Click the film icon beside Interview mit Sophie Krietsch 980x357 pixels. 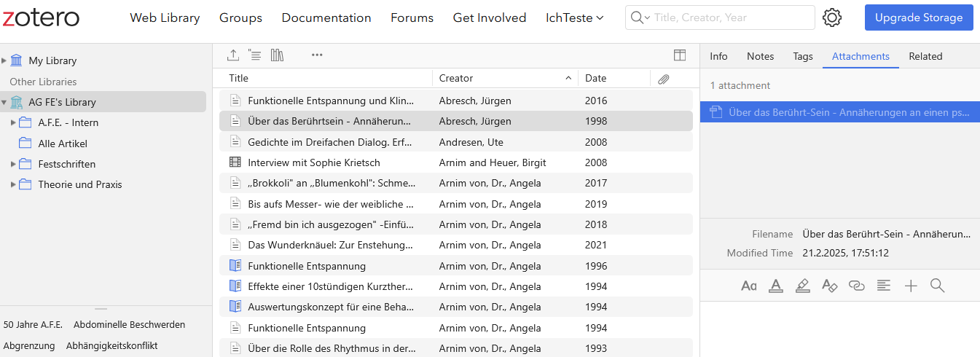coord(235,162)
